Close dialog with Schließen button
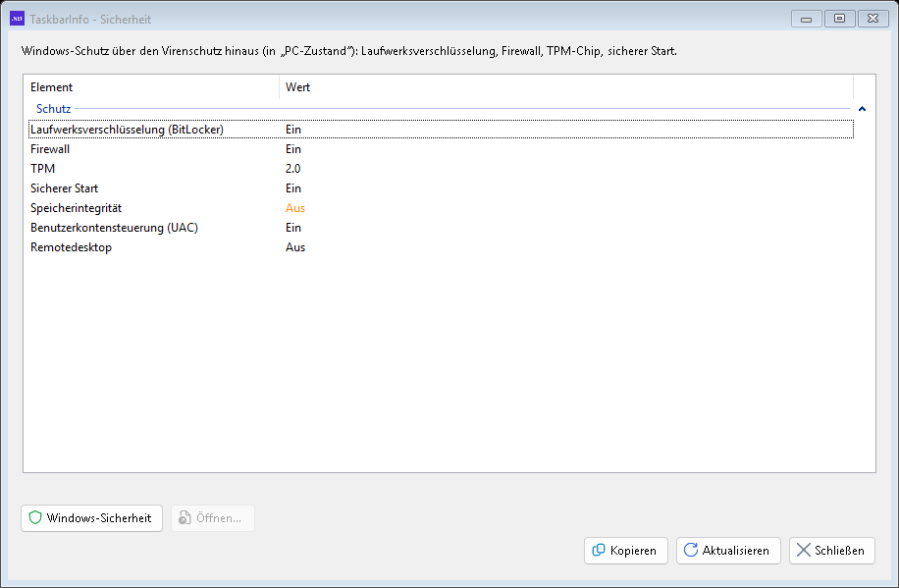Screen dimensions: 899x588 point(832,551)
